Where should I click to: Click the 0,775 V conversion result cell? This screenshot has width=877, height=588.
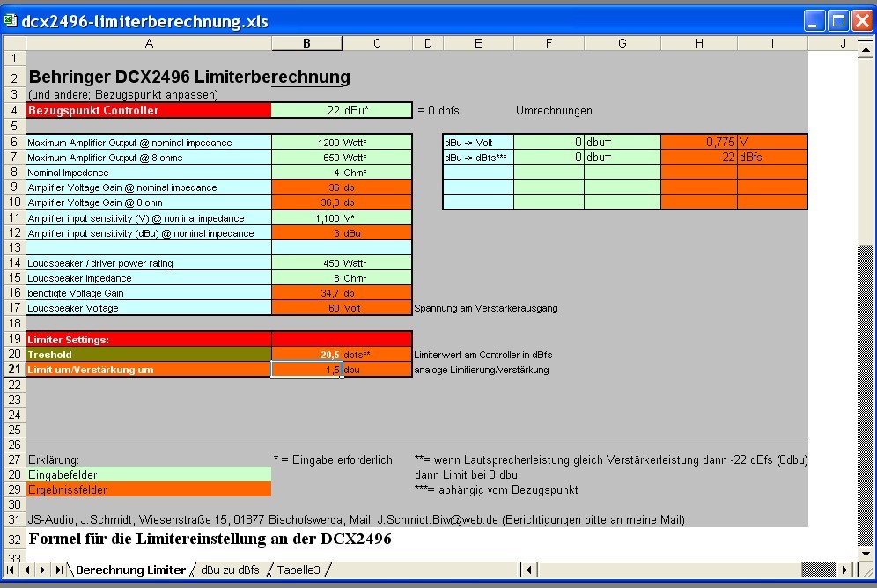pyautogui.click(x=699, y=142)
